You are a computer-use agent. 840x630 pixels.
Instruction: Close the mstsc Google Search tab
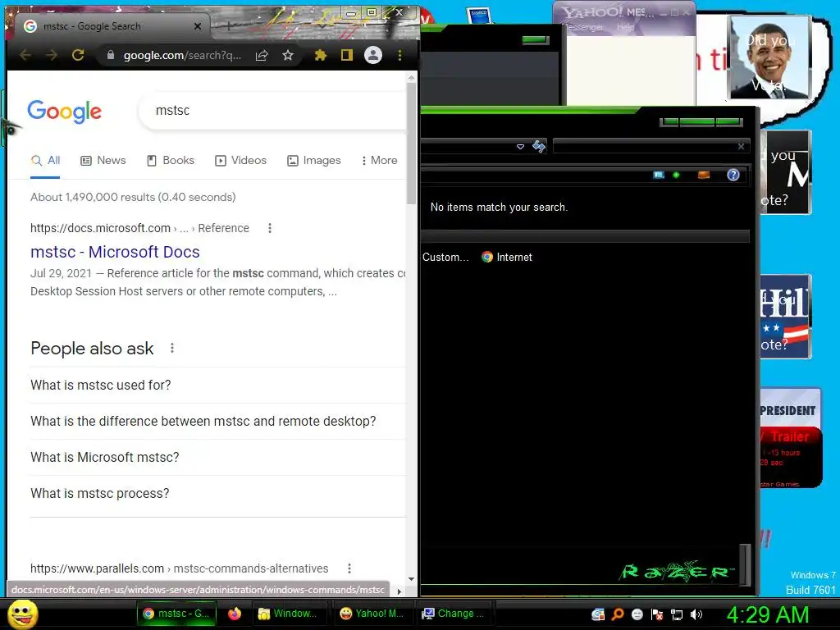click(x=198, y=26)
